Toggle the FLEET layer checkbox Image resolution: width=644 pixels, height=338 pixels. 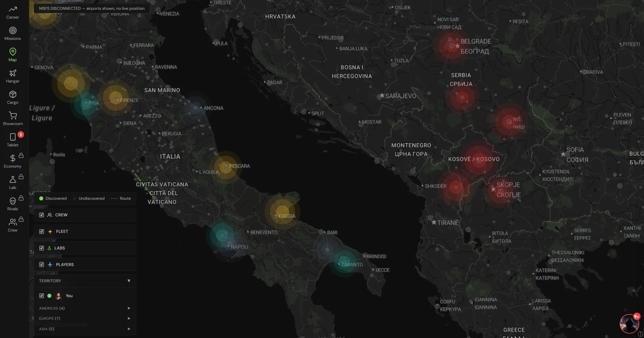(x=42, y=232)
